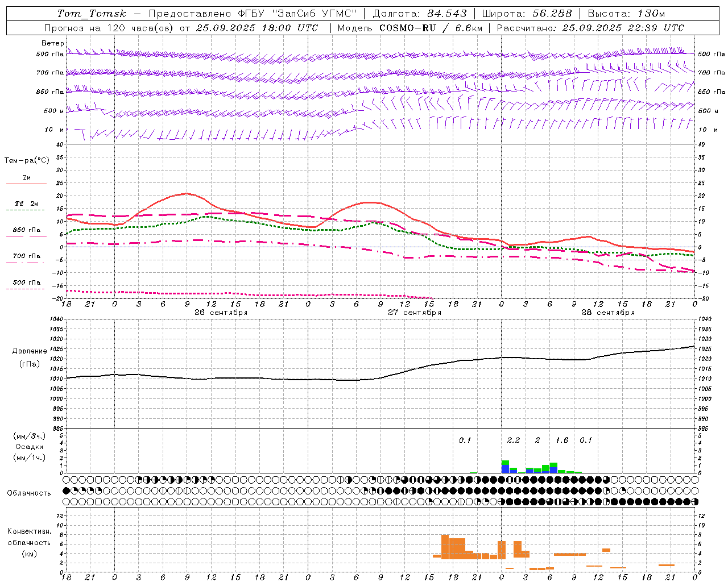The height and width of the screenshot is (582, 728).
Task: Click the station name 'Tom_Tomsk' in header
Action: 92,14
